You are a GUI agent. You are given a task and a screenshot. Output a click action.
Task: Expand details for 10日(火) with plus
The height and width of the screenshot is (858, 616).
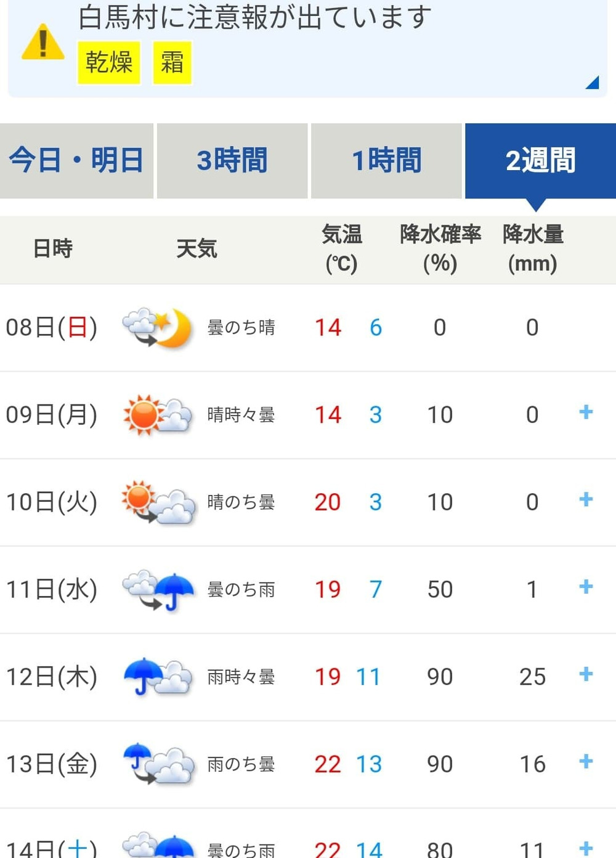pyautogui.click(x=586, y=500)
